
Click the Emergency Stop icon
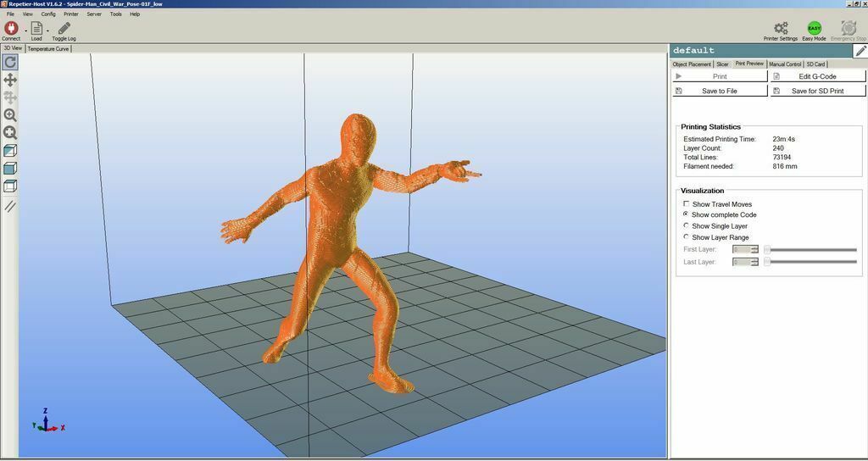tap(848, 28)
